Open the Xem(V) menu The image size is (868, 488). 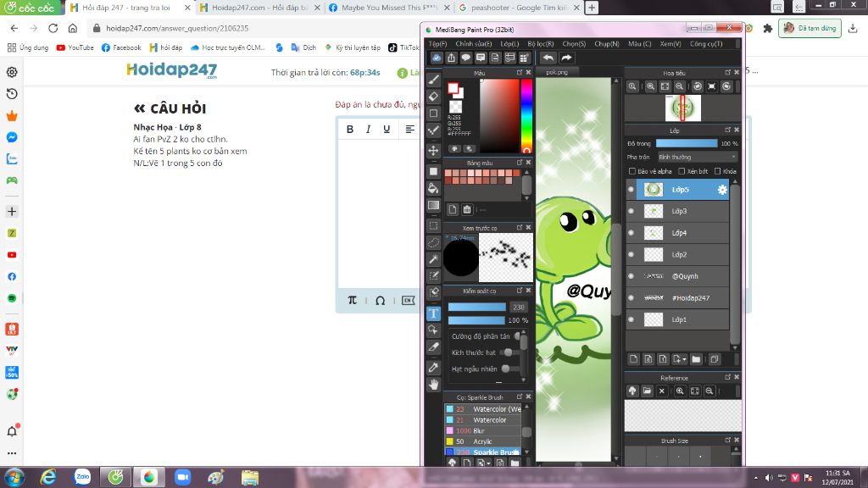(670, 44)
